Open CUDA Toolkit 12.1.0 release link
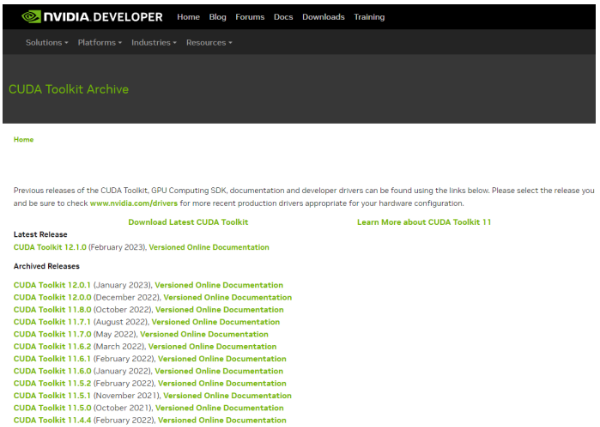 50,248
